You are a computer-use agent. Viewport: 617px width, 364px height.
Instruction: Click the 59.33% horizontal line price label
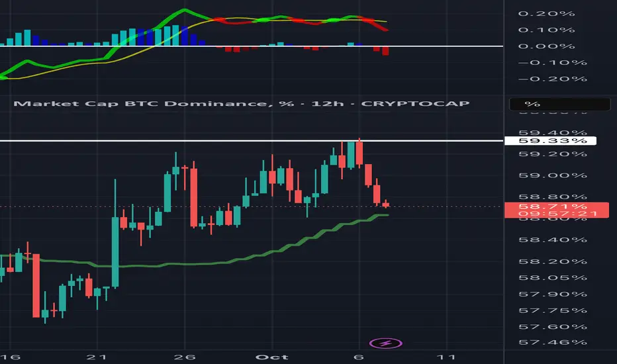(550, 140)
